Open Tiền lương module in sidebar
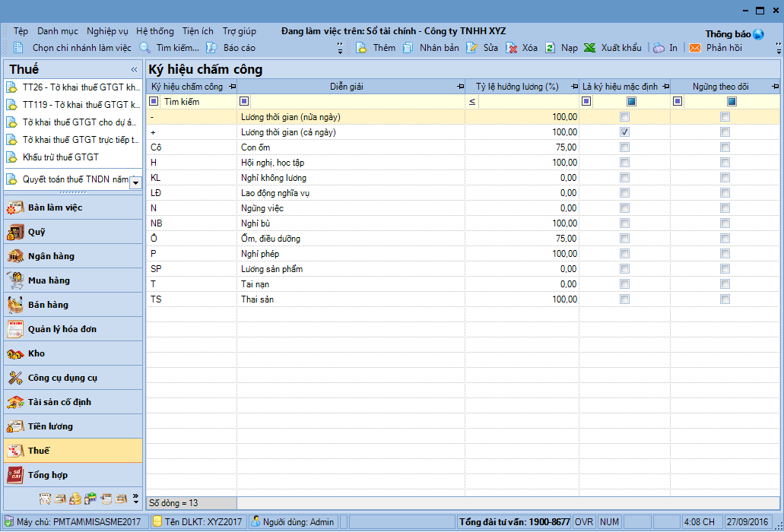Screen dimensions: 784x532 click(x=50, y=426)
